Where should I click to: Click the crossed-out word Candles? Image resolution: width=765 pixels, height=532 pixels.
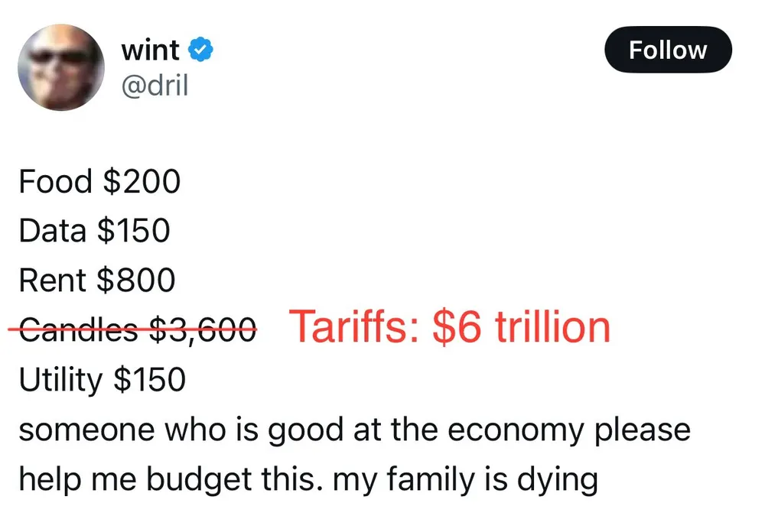click(x=78, y=329)
